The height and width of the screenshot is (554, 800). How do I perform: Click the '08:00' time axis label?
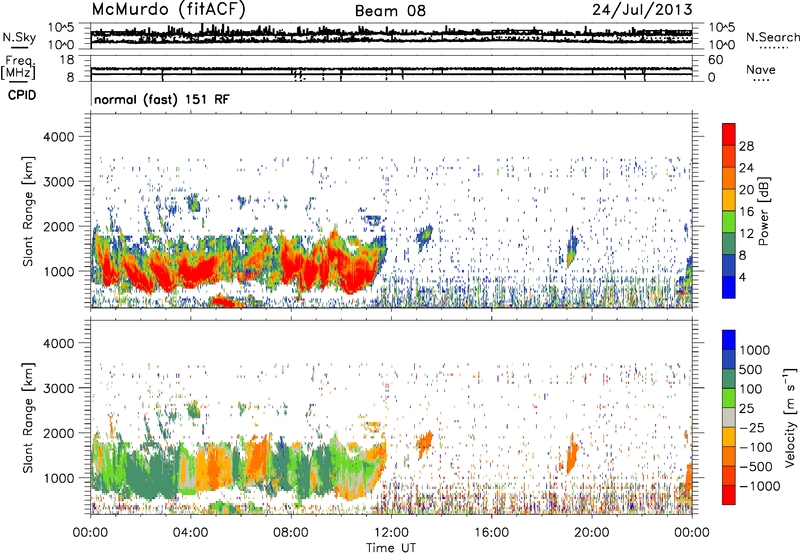(291, 533)
